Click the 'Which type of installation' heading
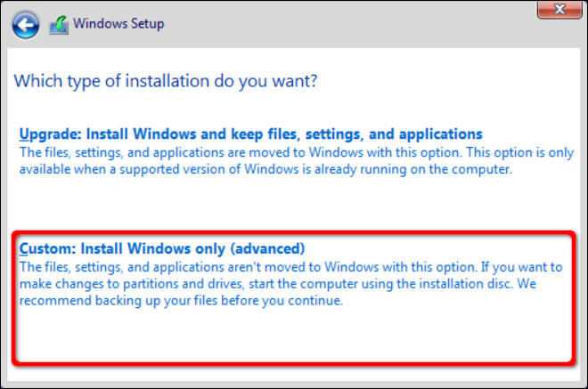Screen dimensions: 588x389 [167, 82]
